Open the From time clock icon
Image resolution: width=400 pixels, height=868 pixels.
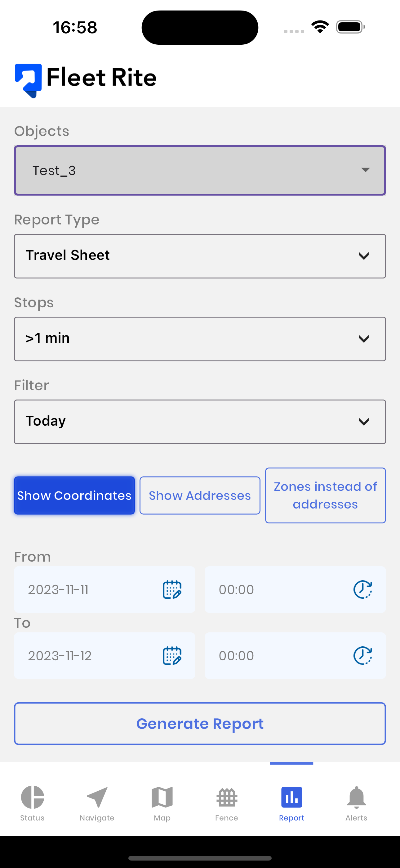click(x=362, y=590)
